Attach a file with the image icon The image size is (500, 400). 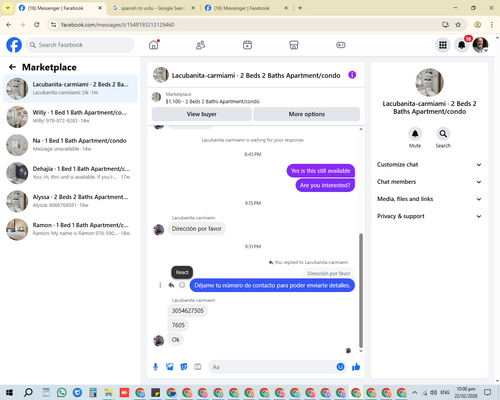point(170,367)
